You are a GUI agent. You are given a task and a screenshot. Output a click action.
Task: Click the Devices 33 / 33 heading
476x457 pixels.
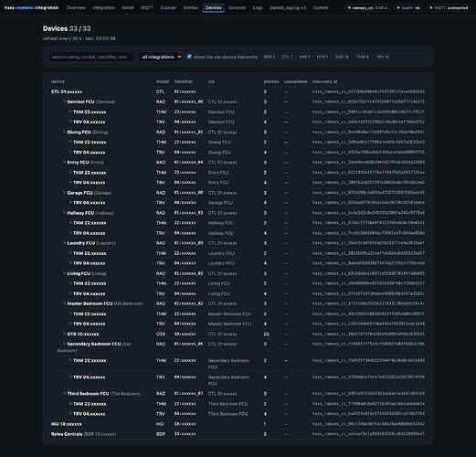coord(67,28)
